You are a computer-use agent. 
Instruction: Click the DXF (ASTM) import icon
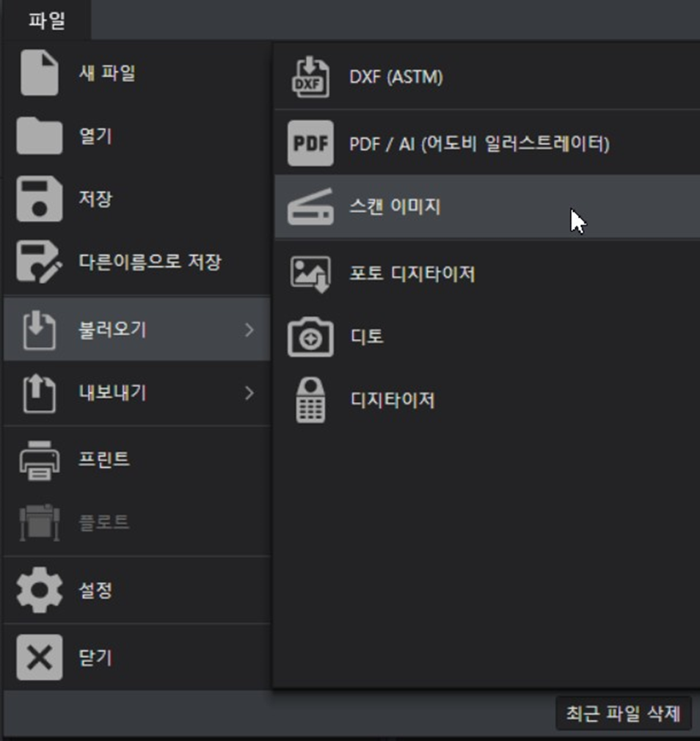coord(310,77)
